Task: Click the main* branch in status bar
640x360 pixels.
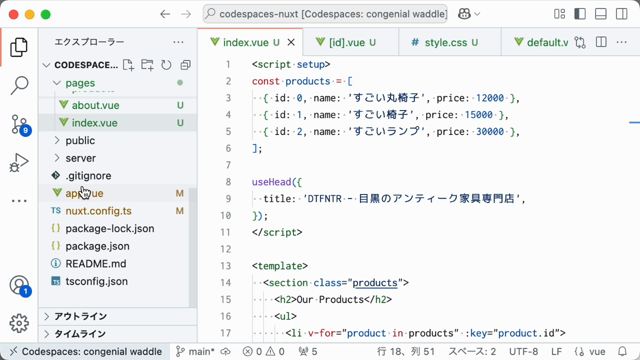Action: [x=195, y=351]
